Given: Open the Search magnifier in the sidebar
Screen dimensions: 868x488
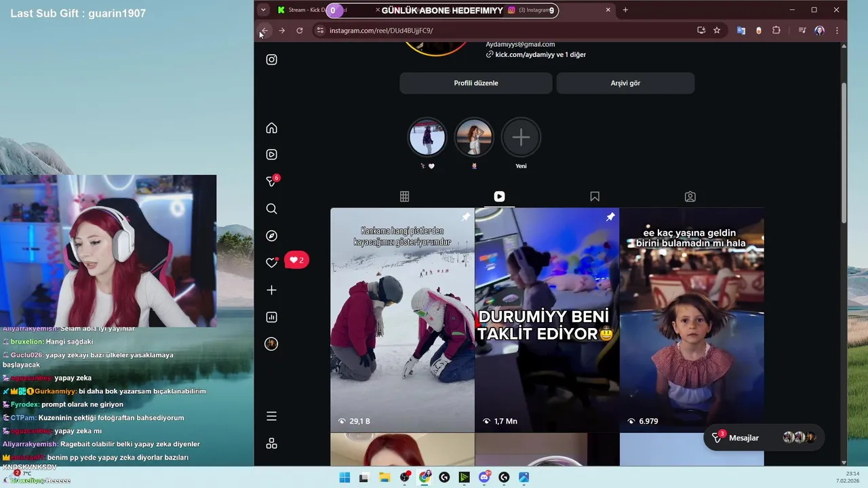Looking at the screenshot, I should pyautogui.click(x=271, y=209).
